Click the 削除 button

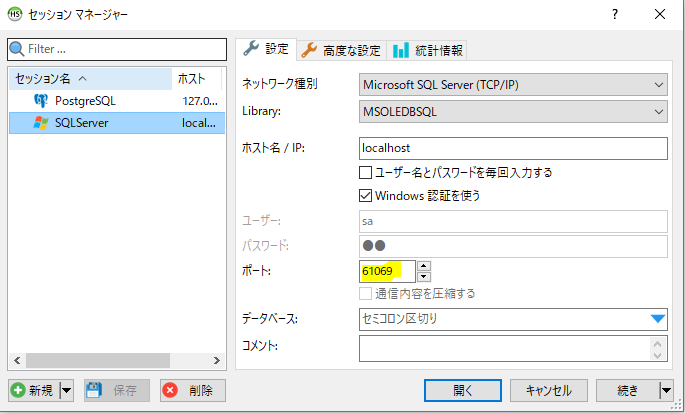tap(193, 390)
